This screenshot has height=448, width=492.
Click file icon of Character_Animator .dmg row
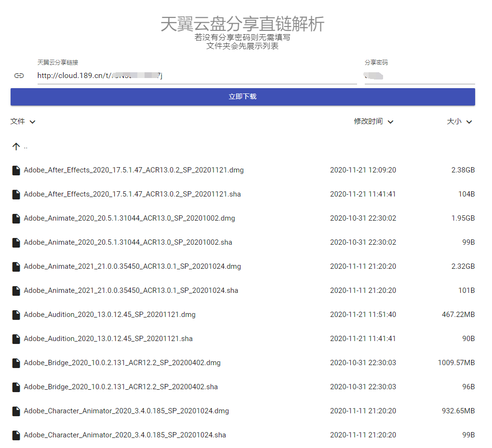coord(16,411)
